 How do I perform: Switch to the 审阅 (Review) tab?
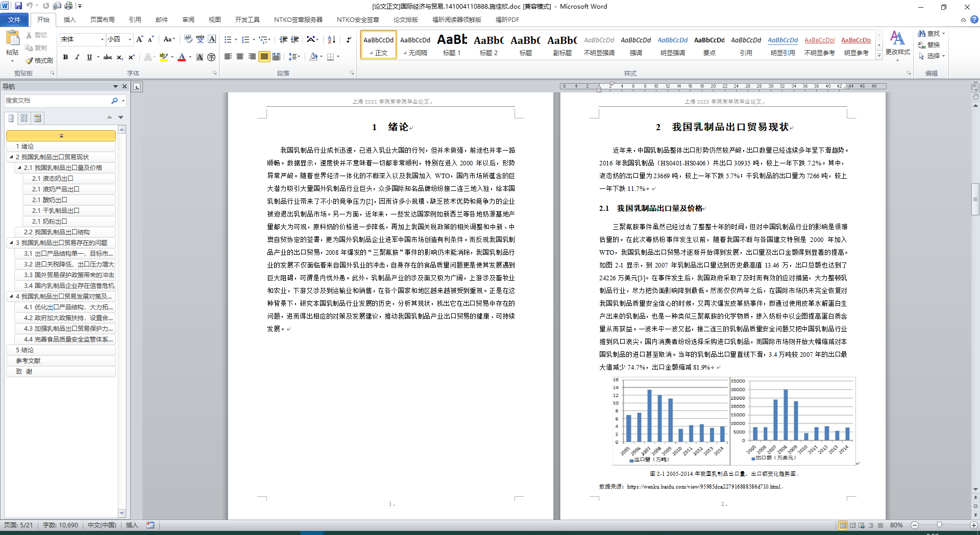click(x=188, y=19)
